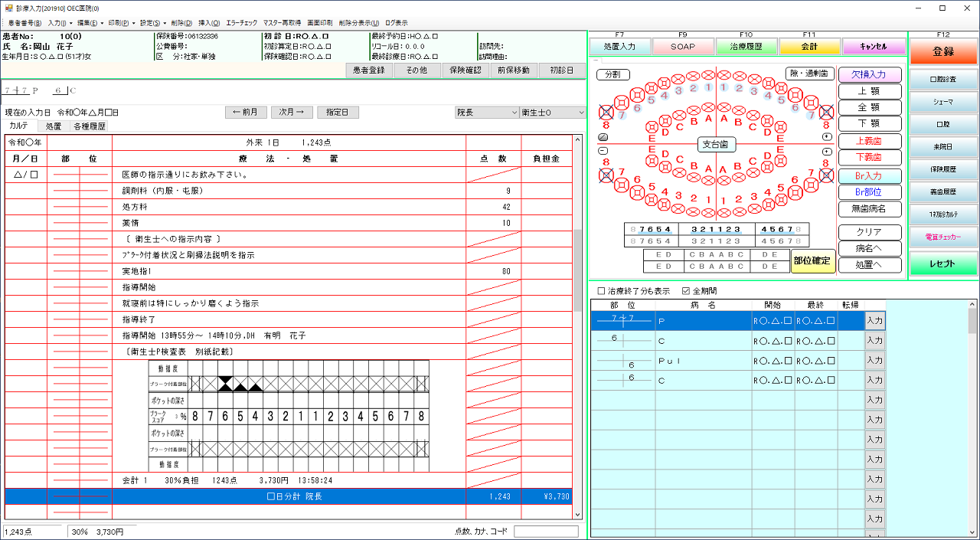Viewport: 980px width, 540px height.
Task: Click the レセプト button
Action: 943,263
